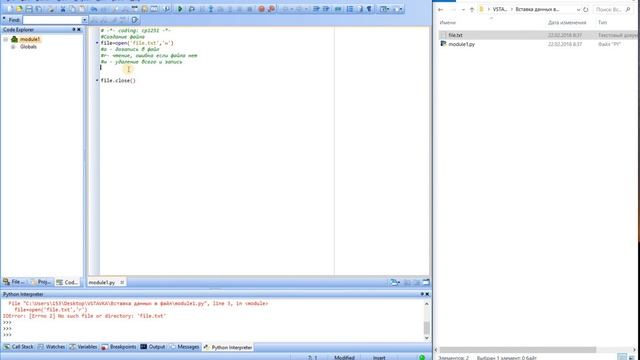
Task: Click the Debug icon beside Run
Action: tap(191, 9)
